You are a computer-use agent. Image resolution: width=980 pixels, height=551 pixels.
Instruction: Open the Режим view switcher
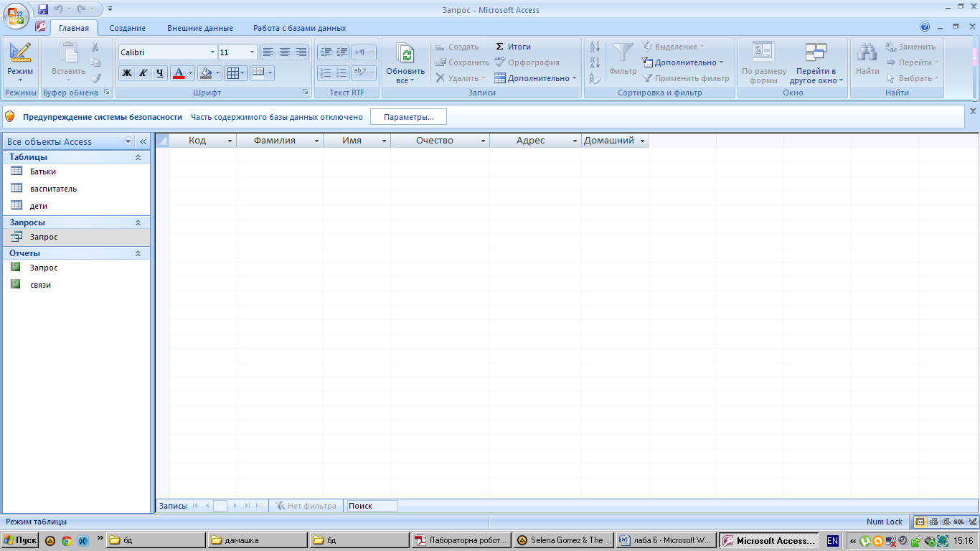coord(20,62)
